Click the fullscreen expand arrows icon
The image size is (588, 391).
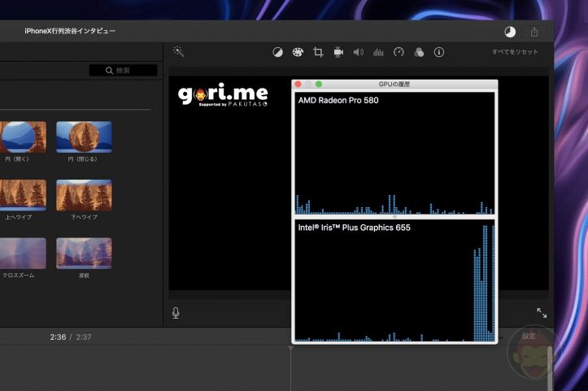(542, 313)
